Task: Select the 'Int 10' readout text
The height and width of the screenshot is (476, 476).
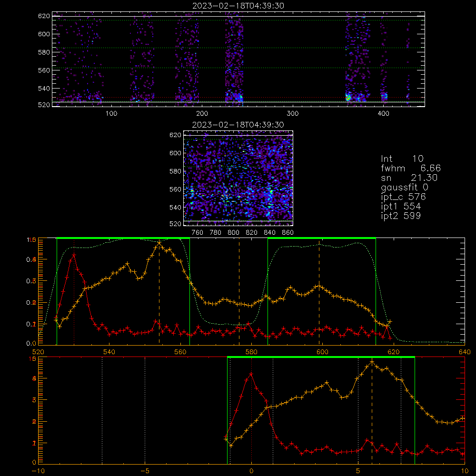Action: pyautogui.click(x=402, y=159)
